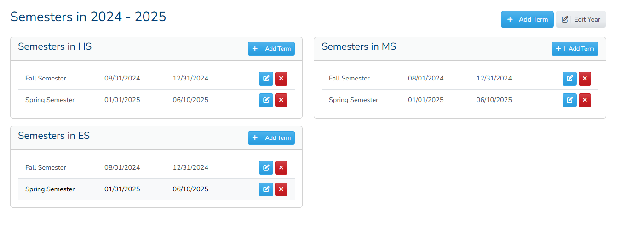Edit the HS Spring Semester term
Screen dimensions: 644x246
[266, 100]
